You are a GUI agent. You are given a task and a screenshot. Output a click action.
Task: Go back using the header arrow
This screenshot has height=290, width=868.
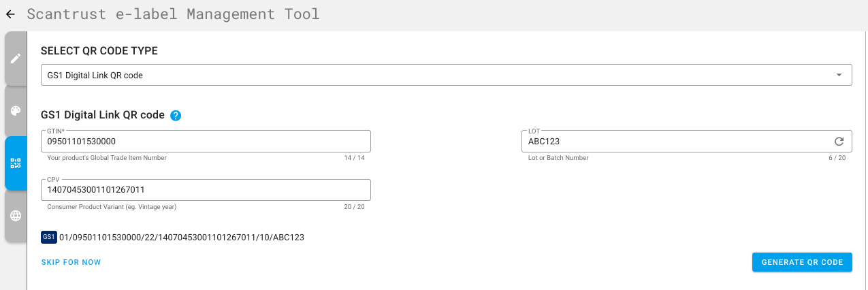click(10, 14)
